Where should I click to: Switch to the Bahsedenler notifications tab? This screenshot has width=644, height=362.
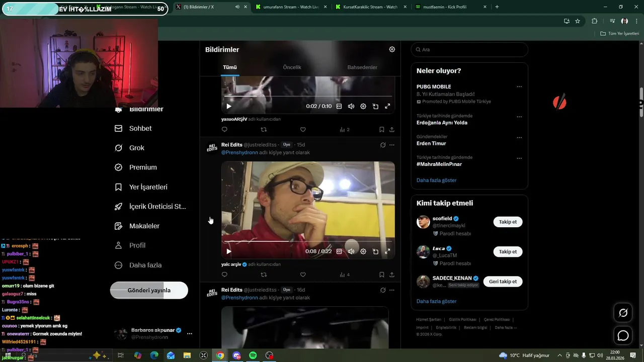tap(362, 67)
